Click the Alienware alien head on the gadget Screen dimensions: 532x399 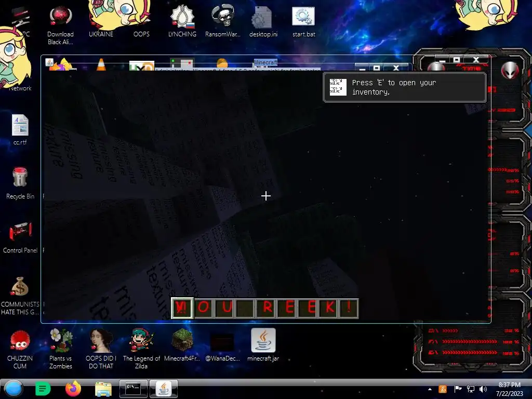coord(510,70)
